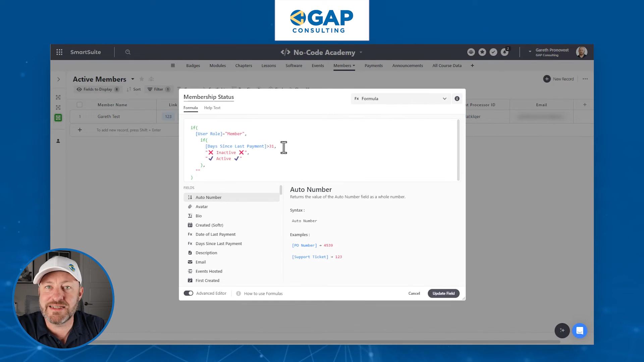Check the select-all rows checkbox
Viewport: 644px width, 362px height.
(79, 105)
